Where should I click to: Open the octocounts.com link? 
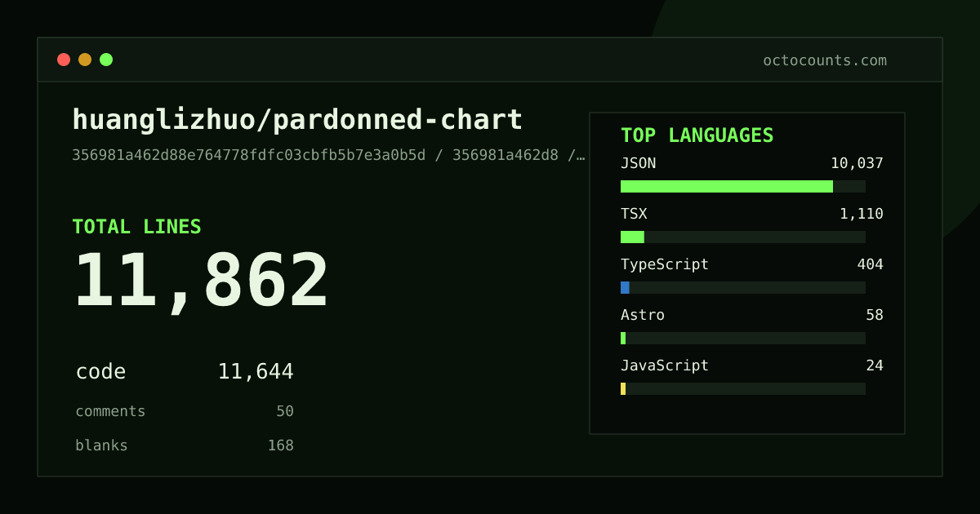[825, 60]
